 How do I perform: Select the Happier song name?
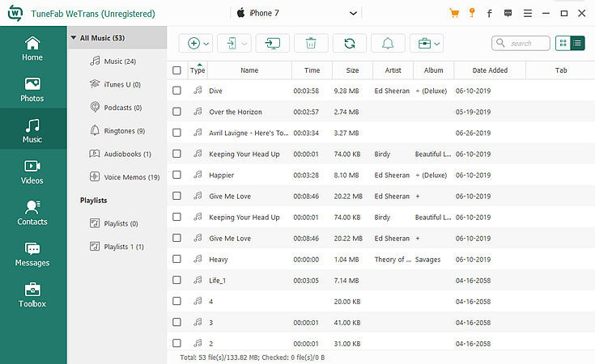[221, 176]
